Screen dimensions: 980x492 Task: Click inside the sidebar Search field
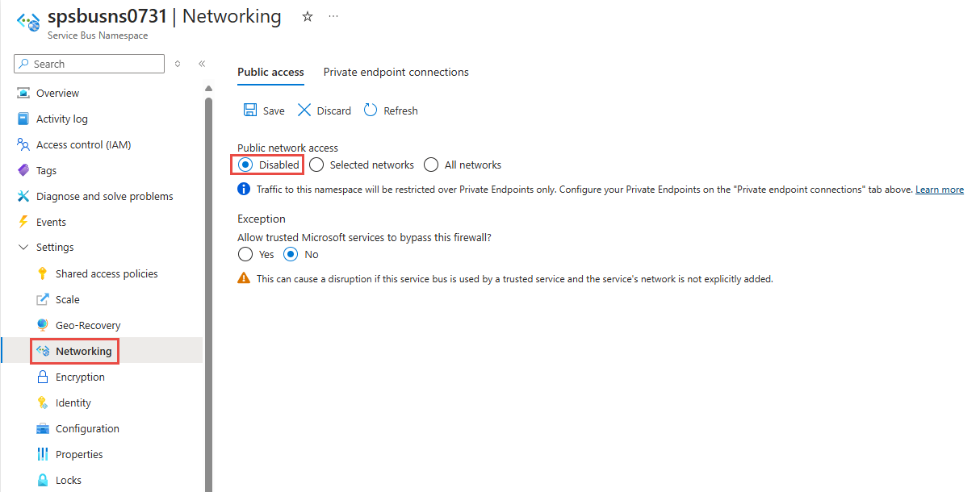[89, 63]
